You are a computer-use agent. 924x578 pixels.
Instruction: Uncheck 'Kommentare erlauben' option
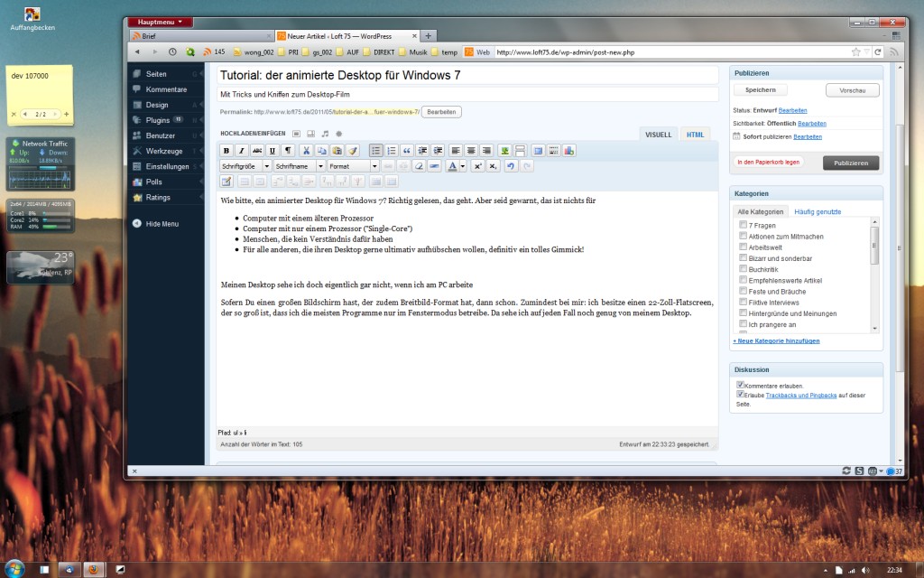[x=741, y=386]
